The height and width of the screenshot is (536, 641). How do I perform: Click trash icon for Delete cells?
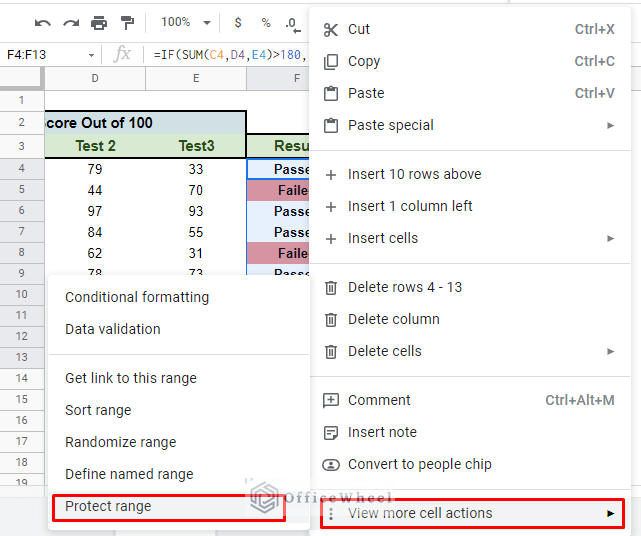331,352
